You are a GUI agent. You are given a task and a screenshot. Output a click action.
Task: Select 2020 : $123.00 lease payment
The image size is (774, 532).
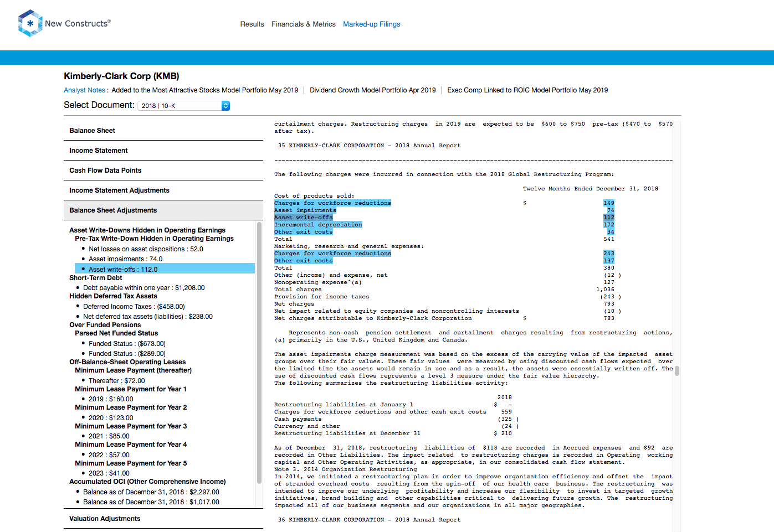(x=111, y=418)
